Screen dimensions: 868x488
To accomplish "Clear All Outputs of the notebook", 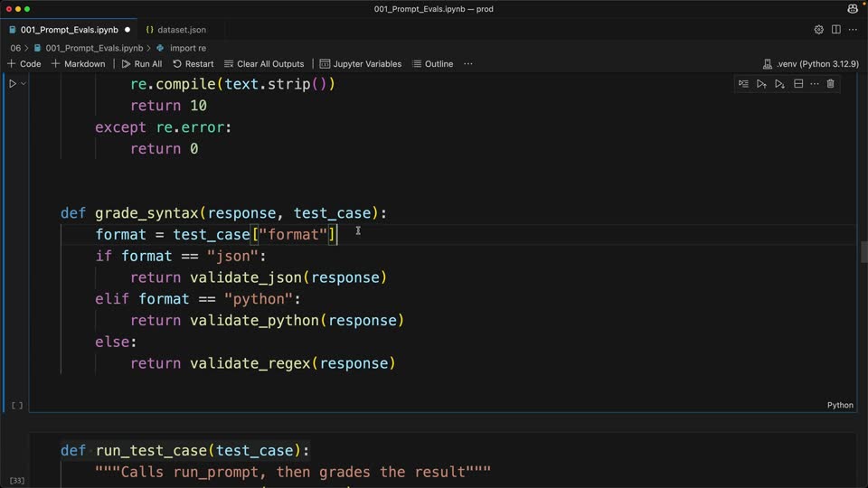I will [264, 63].
